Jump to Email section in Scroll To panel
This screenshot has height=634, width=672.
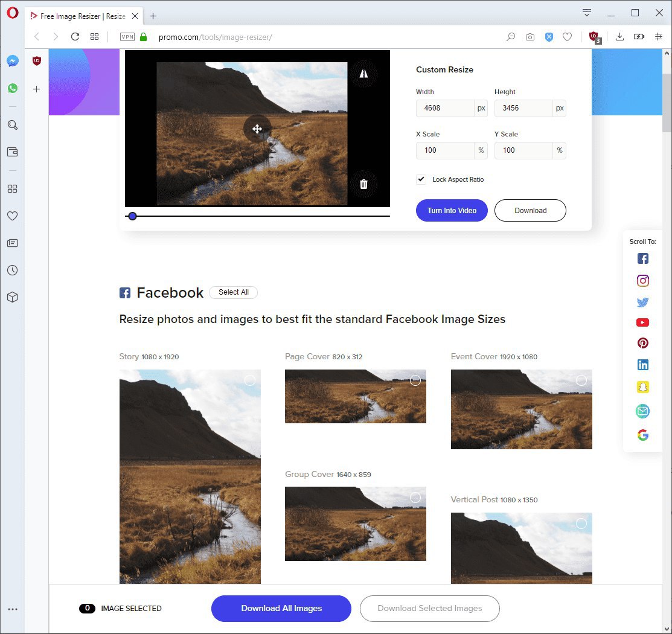[x=642, y=412]
